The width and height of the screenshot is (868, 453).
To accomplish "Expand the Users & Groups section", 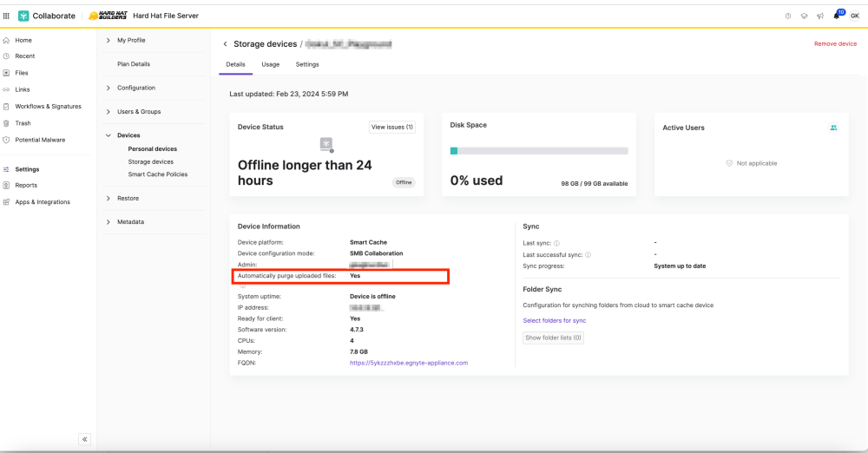I will [108, 111].
